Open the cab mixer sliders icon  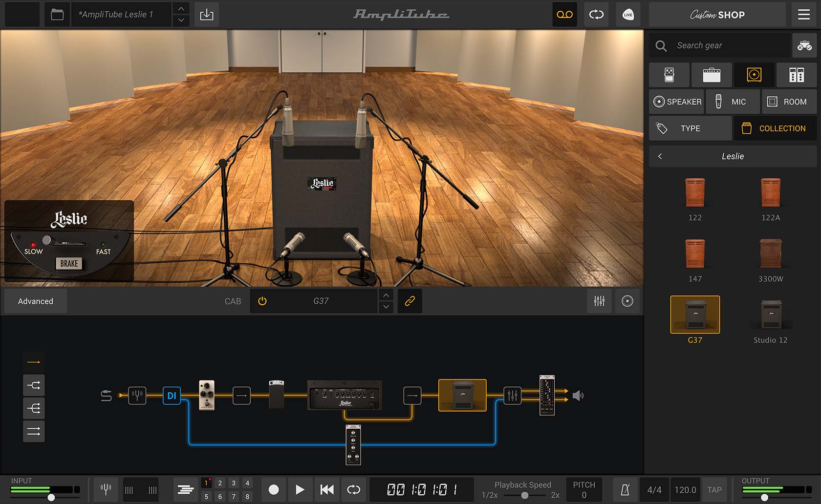[599, 301]
